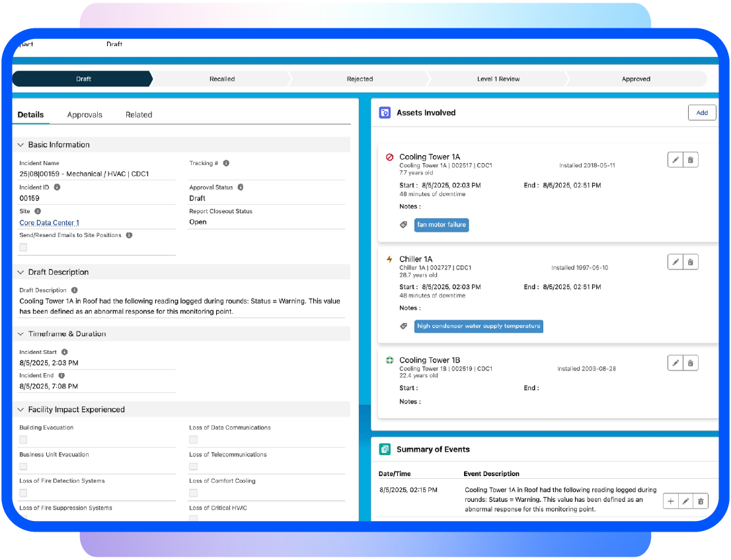Enable the Loss of Data Communications checkbox
731x560 pixels.
194,439
